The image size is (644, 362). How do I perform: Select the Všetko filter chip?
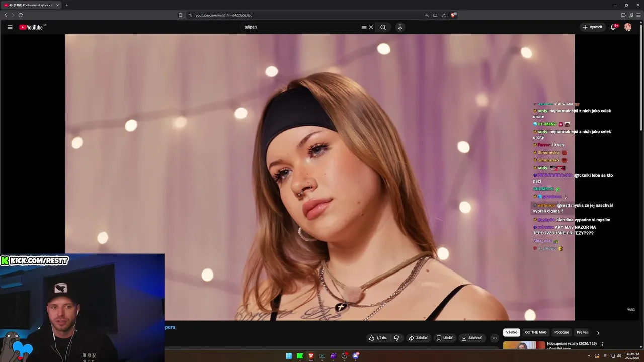click(512, 332)
